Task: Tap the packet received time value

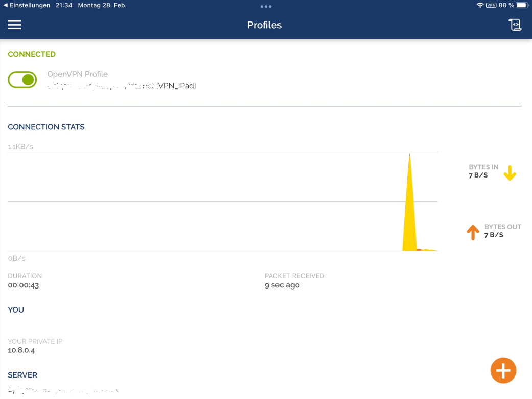Action: coord(282,285)
